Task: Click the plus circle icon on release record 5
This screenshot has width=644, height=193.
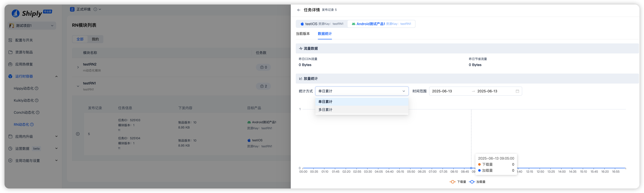Action: tap(78, 134)
